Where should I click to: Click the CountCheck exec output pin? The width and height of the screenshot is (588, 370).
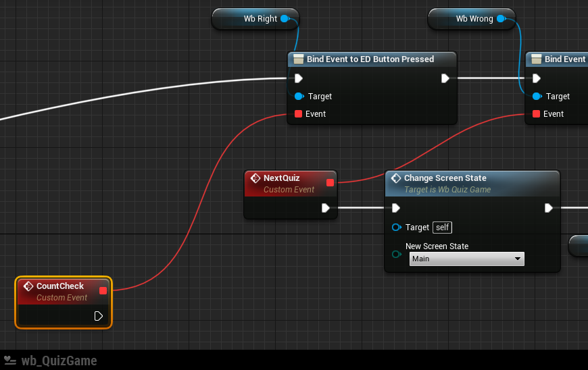(x=98, y=316)
